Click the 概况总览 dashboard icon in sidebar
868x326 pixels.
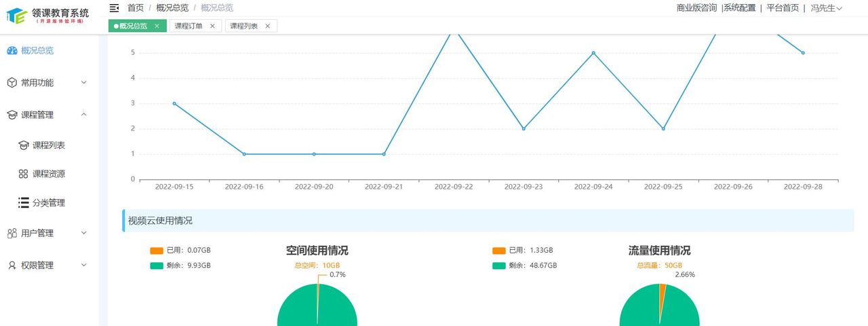pos(12,50)
